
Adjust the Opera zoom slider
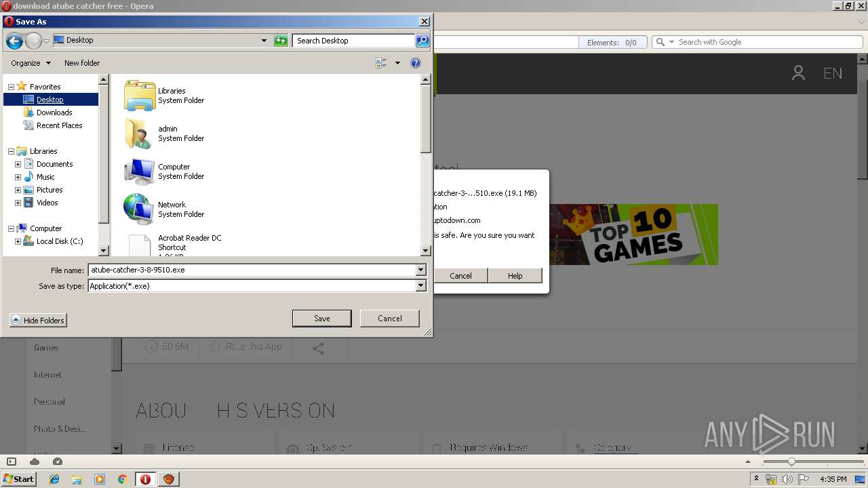pos(791,462)
